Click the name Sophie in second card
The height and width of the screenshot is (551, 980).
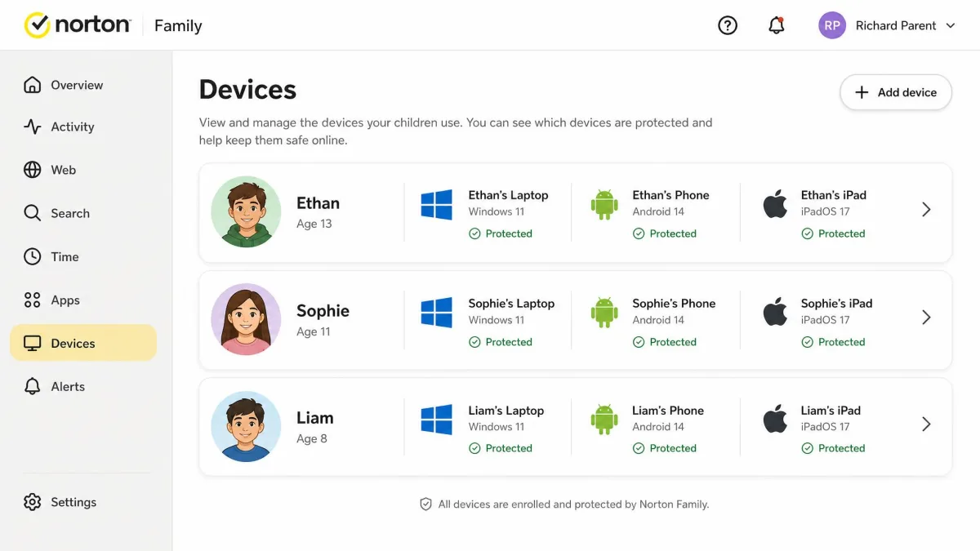[323, 311]
